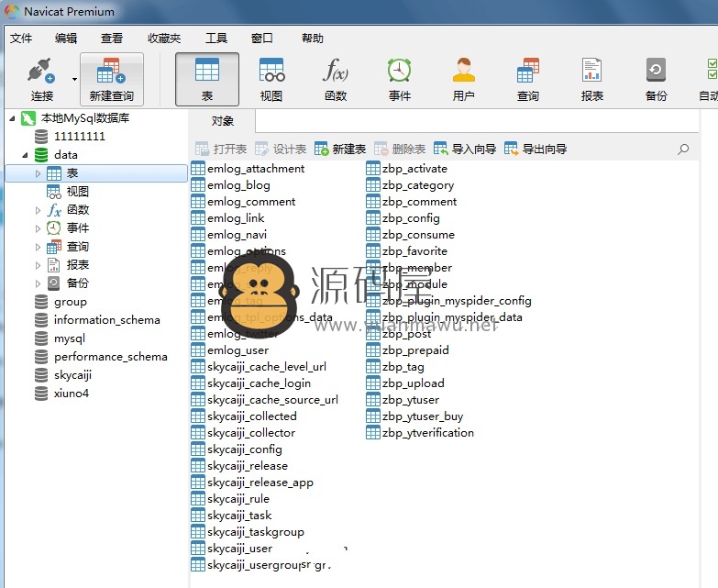Open the dropdown arrow next to 连接
The image size is (718, 588).
[x=74, y=79]
